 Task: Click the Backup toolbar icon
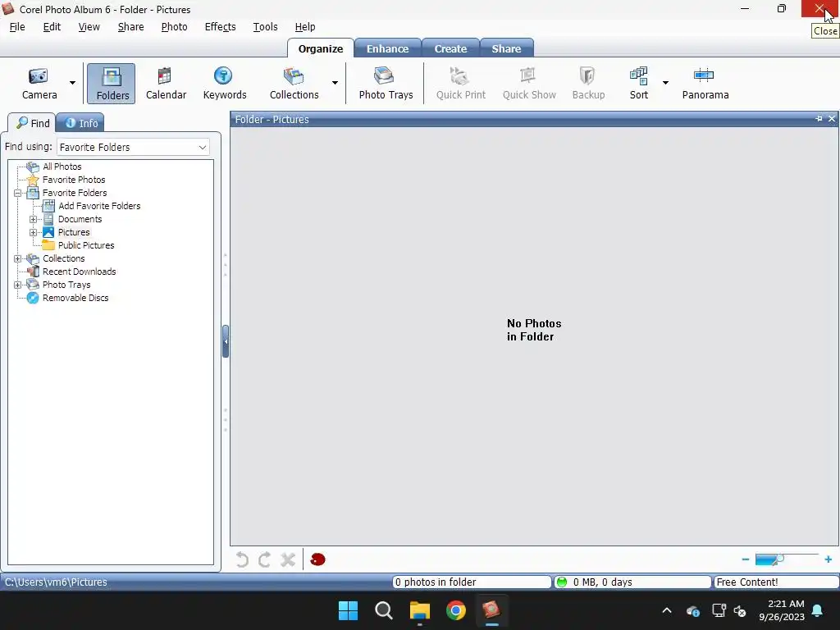coord(587,83)
